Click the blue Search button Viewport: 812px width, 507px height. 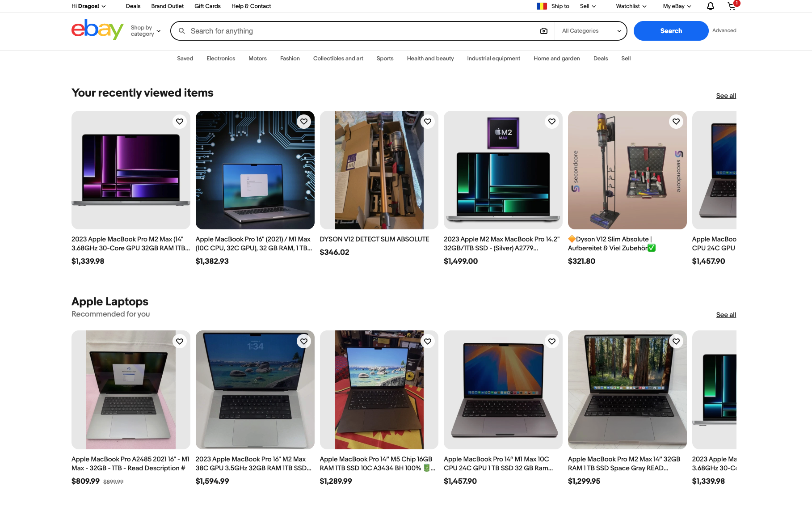[671, 31]
